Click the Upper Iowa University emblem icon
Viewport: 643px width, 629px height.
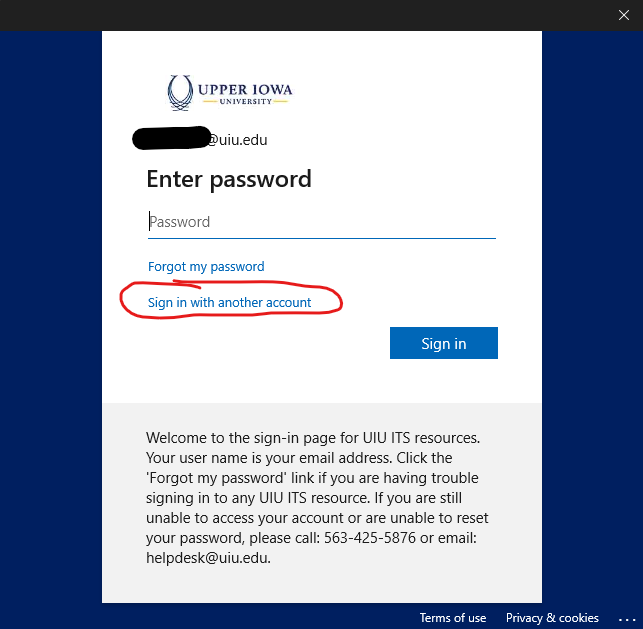(180, 93)
